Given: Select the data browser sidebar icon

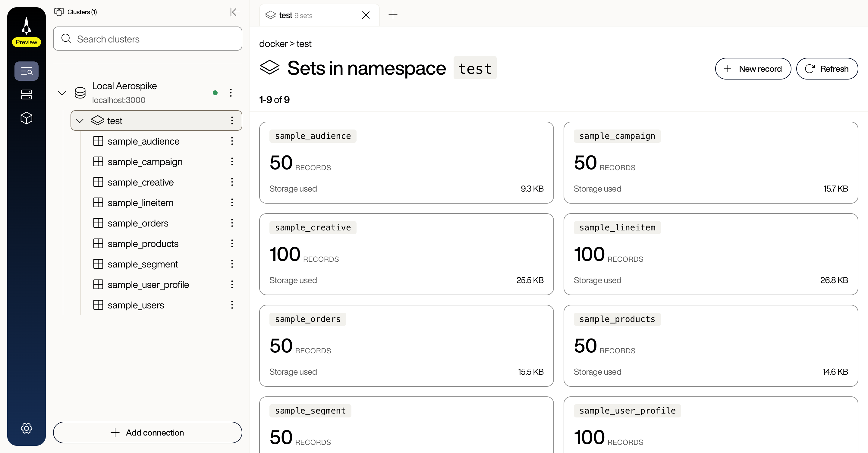Looking at the screenshot, I should 26,71.
